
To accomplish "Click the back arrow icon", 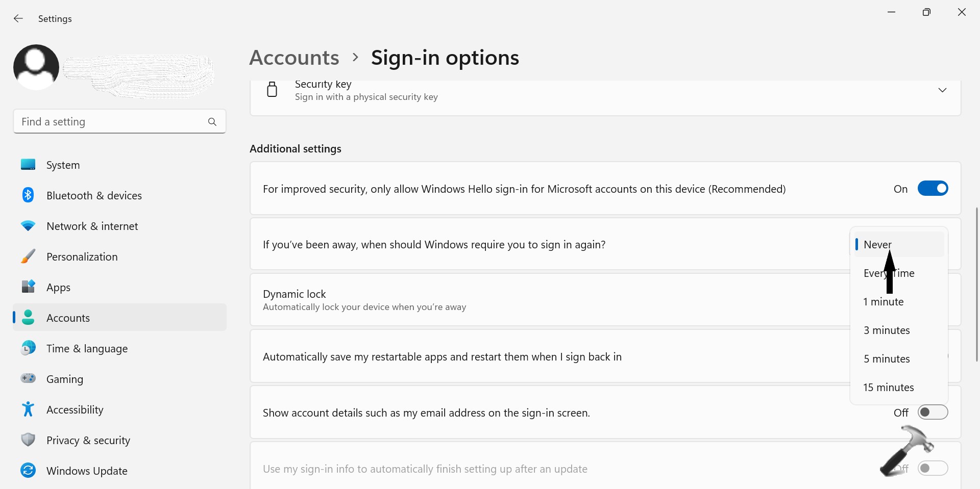I will click(18, 19).
